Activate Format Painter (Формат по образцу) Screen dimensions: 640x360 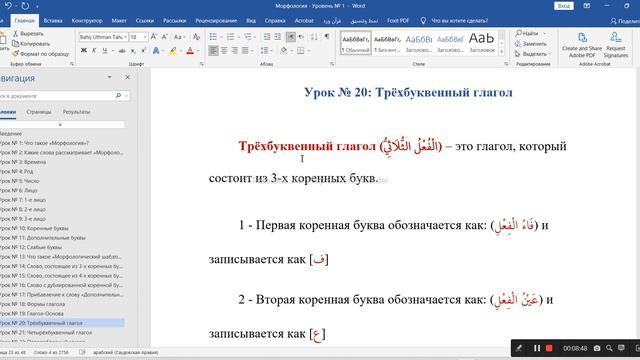[x=40, y=54]
